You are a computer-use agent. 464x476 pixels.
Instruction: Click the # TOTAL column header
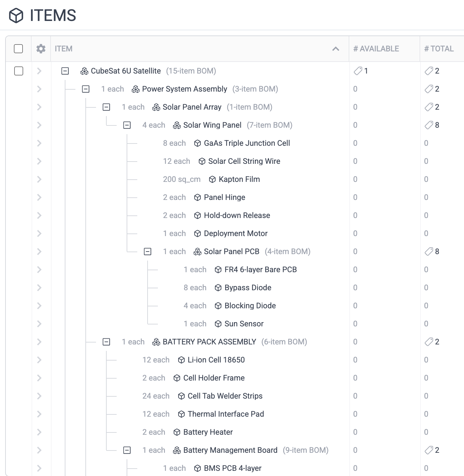click(x=439, y=49)
